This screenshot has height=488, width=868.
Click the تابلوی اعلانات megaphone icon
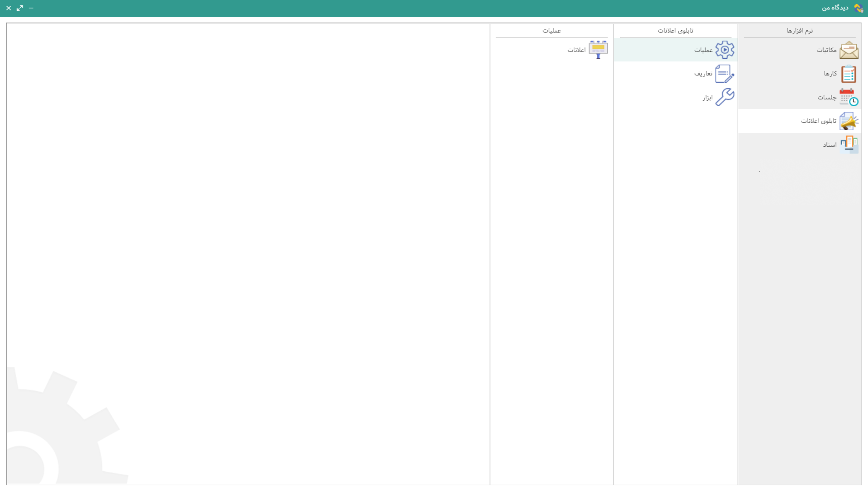[x=849, y=121]
